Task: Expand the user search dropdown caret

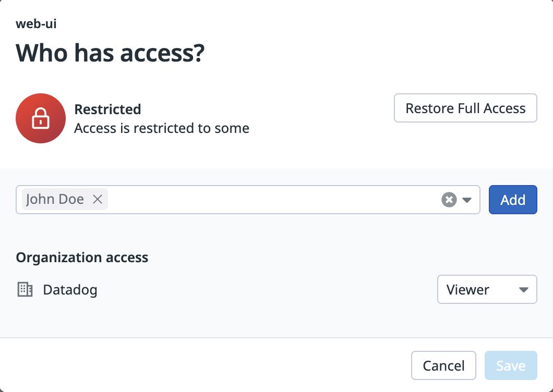Action: (x=467, y=200)
